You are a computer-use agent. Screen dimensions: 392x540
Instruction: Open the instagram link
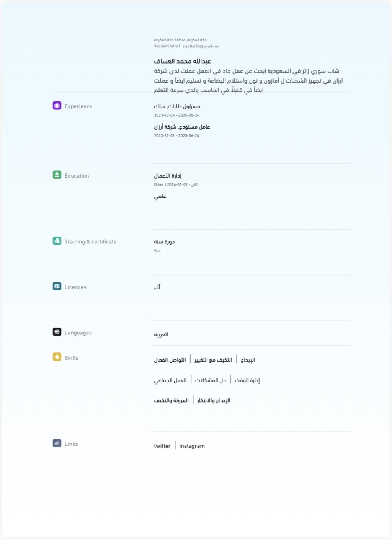[x=192, y=446]
